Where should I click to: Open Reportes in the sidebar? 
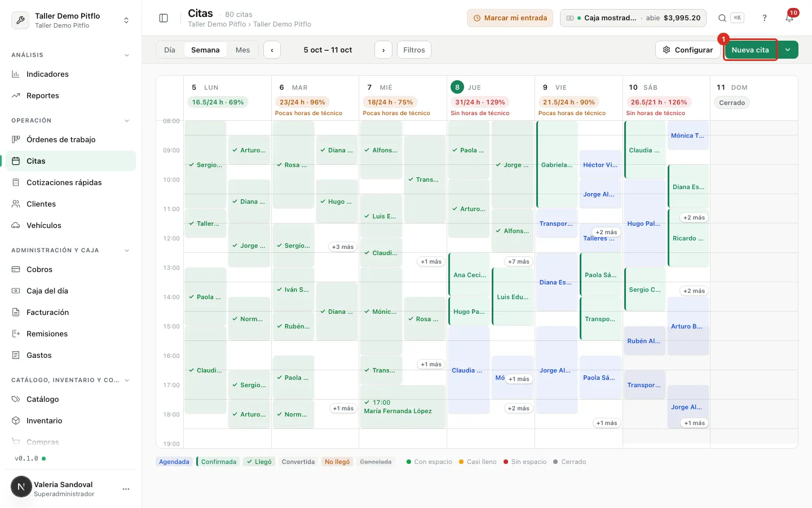[70, 95]
